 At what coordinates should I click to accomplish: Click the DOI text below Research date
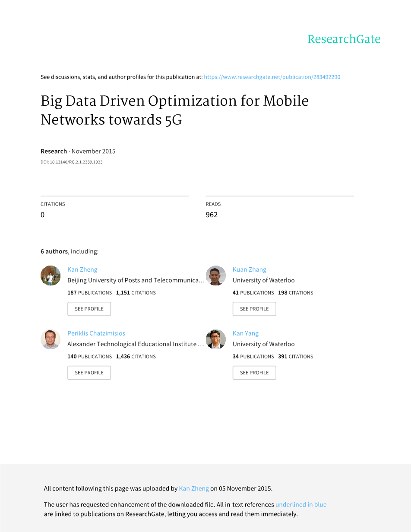[72, 162]
